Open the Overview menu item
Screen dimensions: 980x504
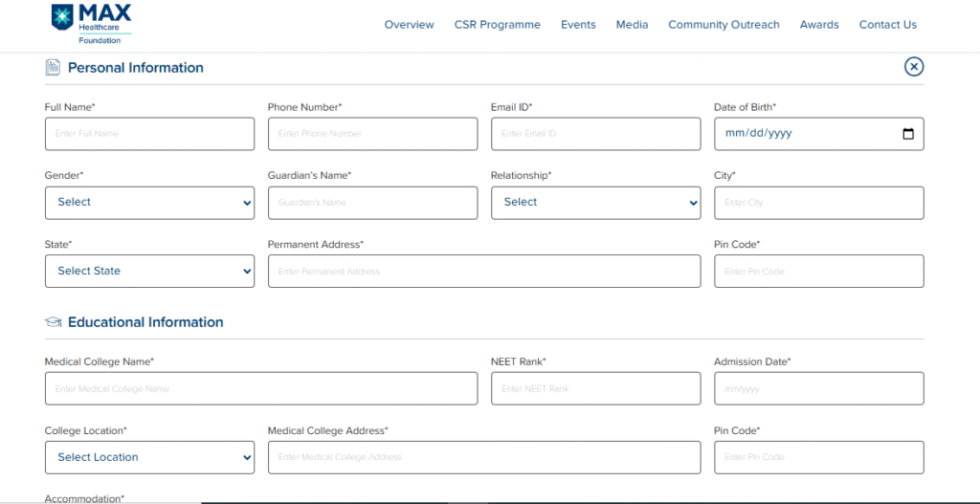point(409,25)
